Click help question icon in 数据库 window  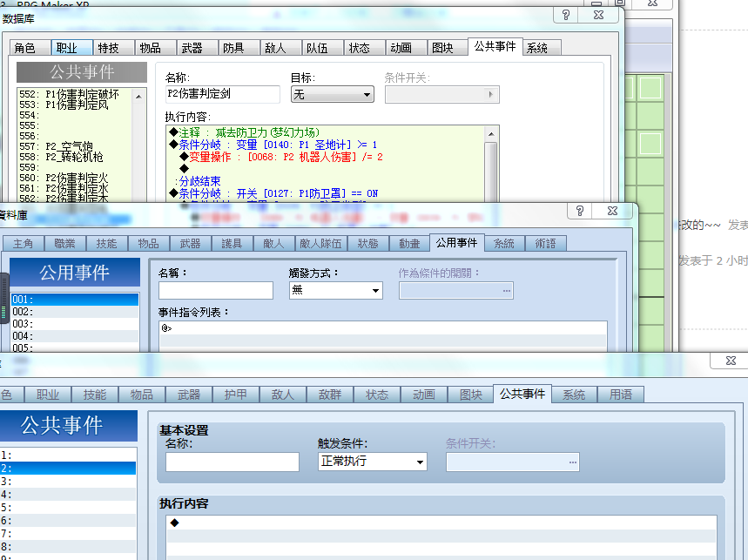click(566, 15)
